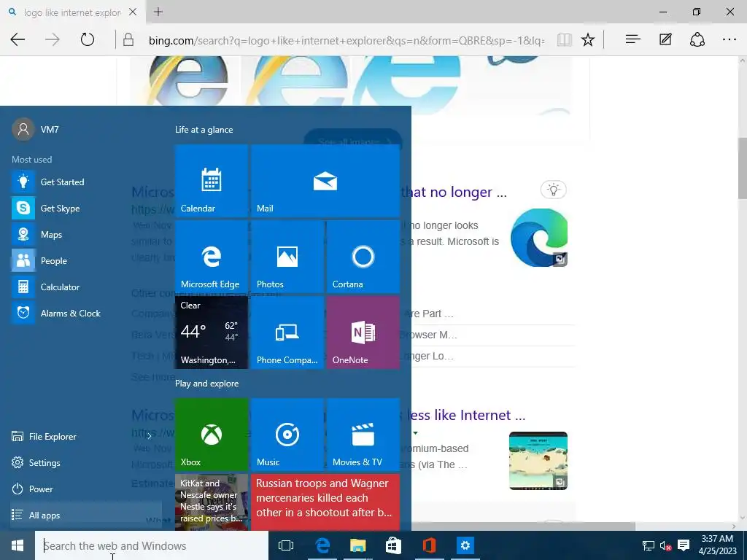Open Edge More actions menu
Viewport: 747px width, 560px height.
click(729, 39)
